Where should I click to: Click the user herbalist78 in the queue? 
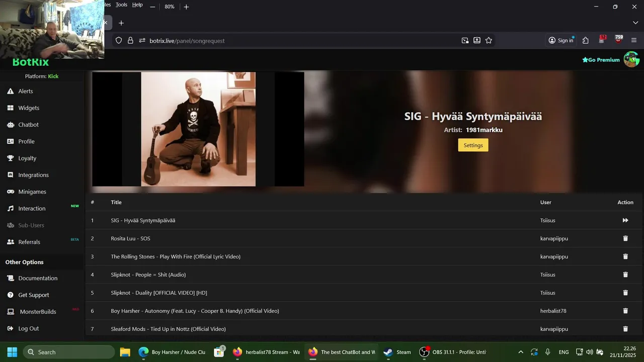click(553, 311)
